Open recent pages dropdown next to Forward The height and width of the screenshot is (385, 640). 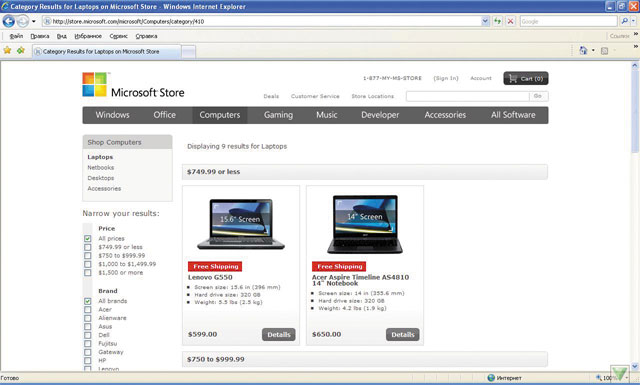tap(34, 21)
